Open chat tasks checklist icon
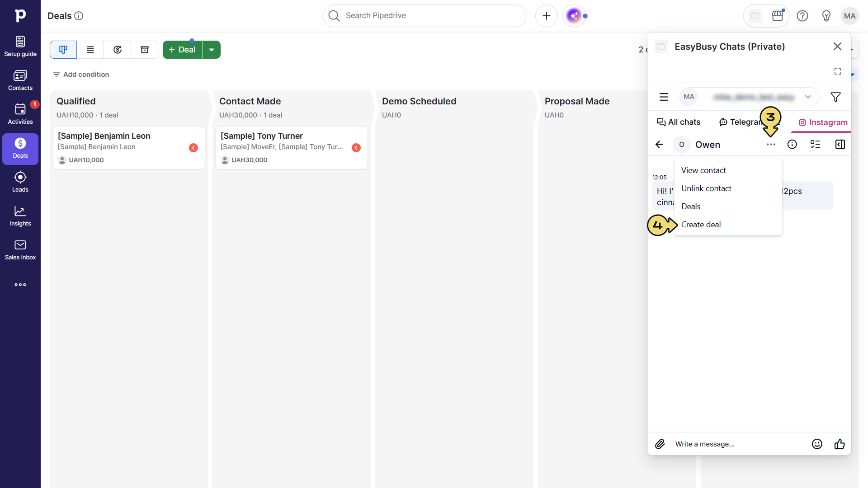The width and height of the screenshot is (868, 488). click(x=815, y=145)
